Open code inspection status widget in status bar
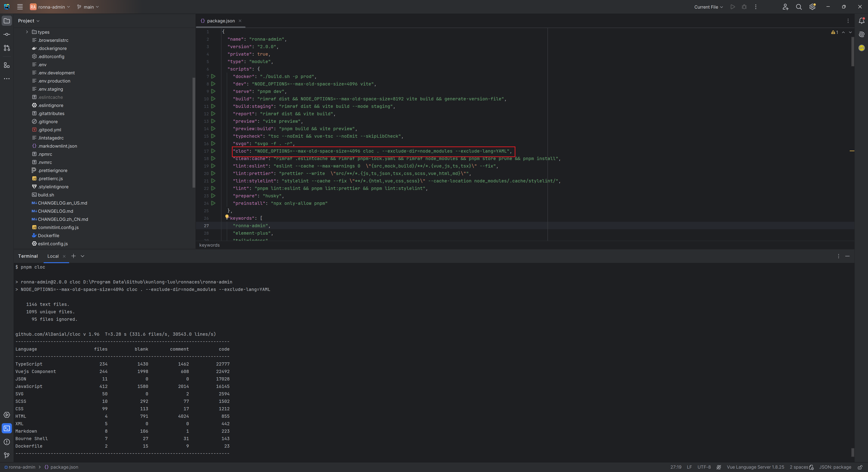 719,467
